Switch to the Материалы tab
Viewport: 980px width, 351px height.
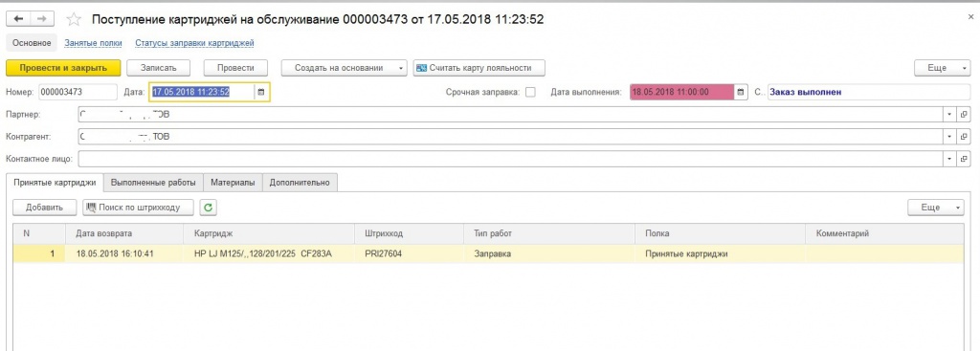pos(233,183)
